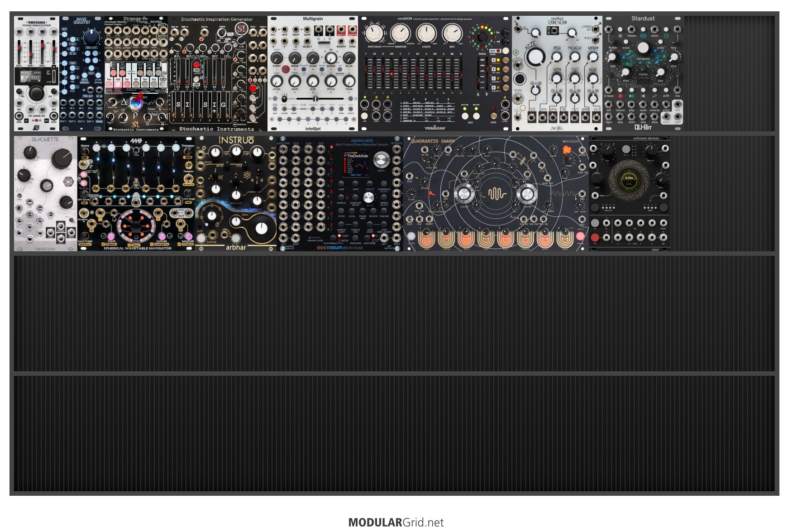Image resolution: width=793 pixels, height=532 pixels.
Task: Click the Stardust module title
Action: 643,19
